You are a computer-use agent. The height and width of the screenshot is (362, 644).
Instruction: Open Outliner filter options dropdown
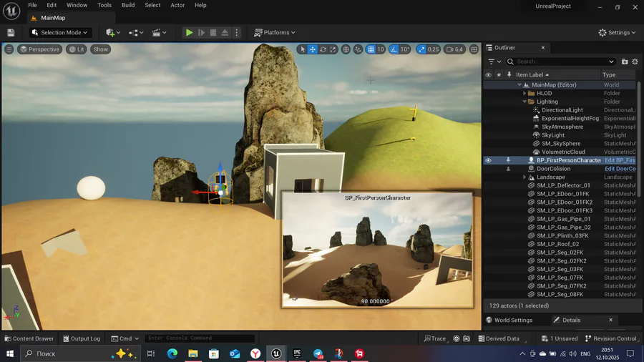point(494,62)
